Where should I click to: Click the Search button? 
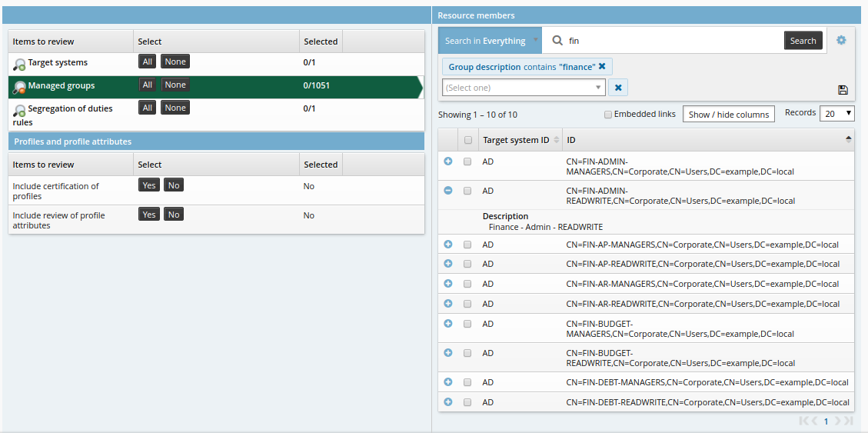803,41
